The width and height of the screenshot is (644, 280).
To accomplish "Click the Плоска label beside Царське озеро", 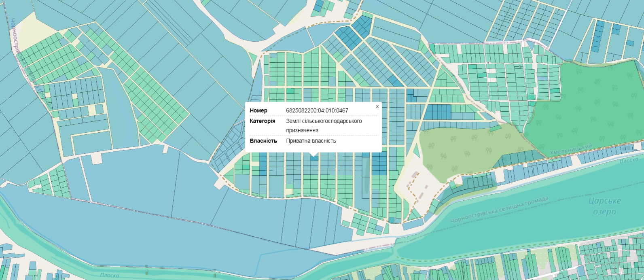I will (628, 161).
